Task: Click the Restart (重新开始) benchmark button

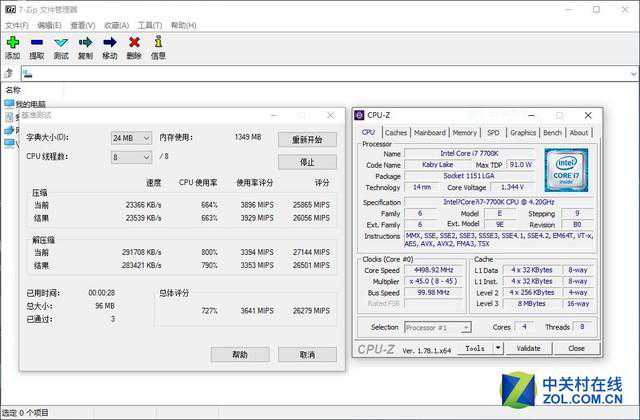Action: (x=307, y=139)
